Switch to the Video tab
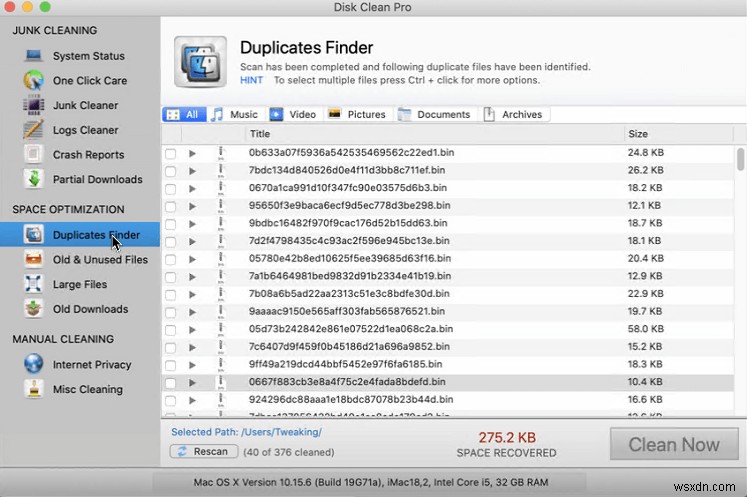Viewport: 747px width, 497px height. [x=293, y=114]
